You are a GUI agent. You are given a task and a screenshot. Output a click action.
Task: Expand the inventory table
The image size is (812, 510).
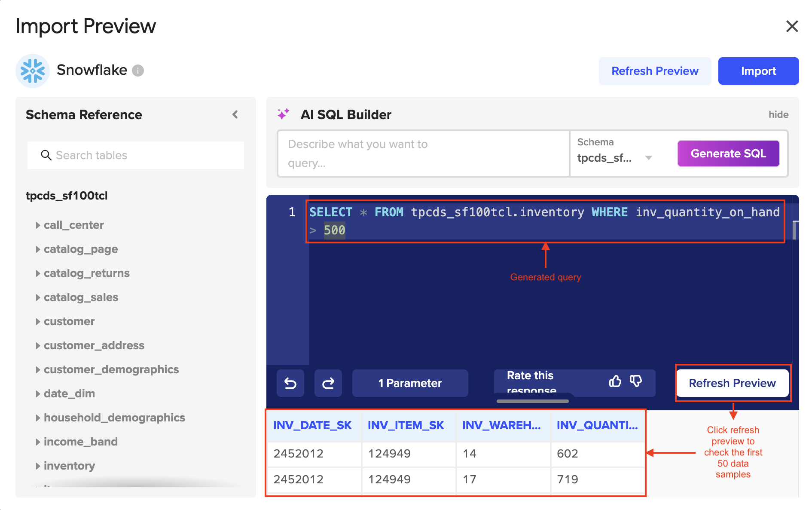tap(38, 466)
